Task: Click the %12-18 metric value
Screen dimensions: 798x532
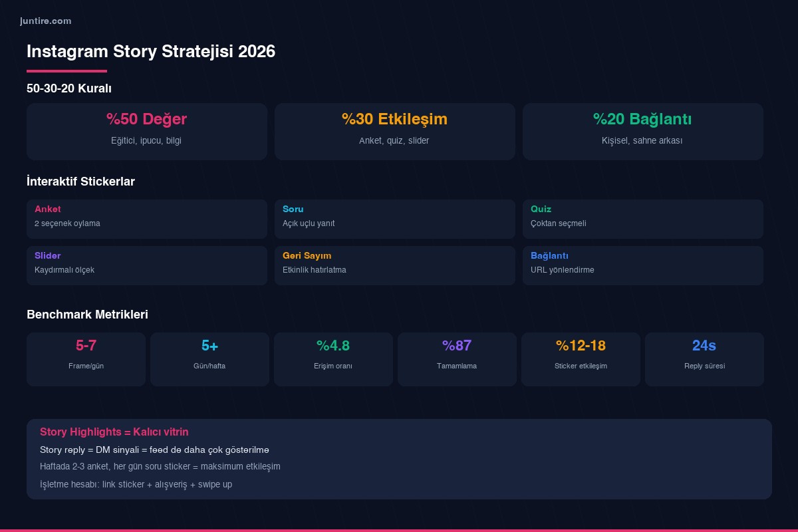Action: point(581,346)
